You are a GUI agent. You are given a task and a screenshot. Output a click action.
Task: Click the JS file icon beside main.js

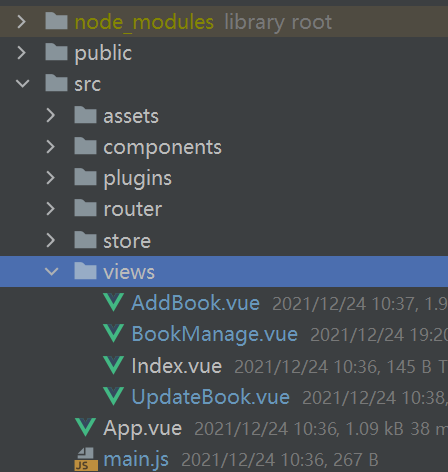point(86,459)
